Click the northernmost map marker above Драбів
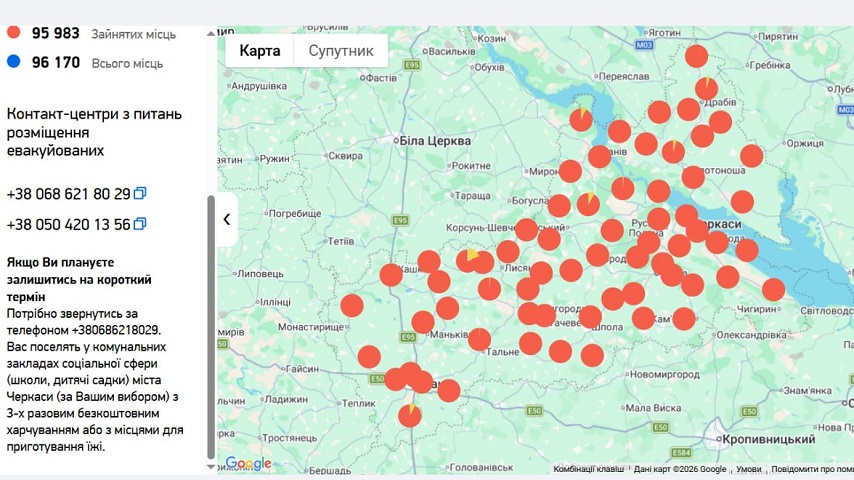Viewport: 854px width, 480px height. pos(697,56)
